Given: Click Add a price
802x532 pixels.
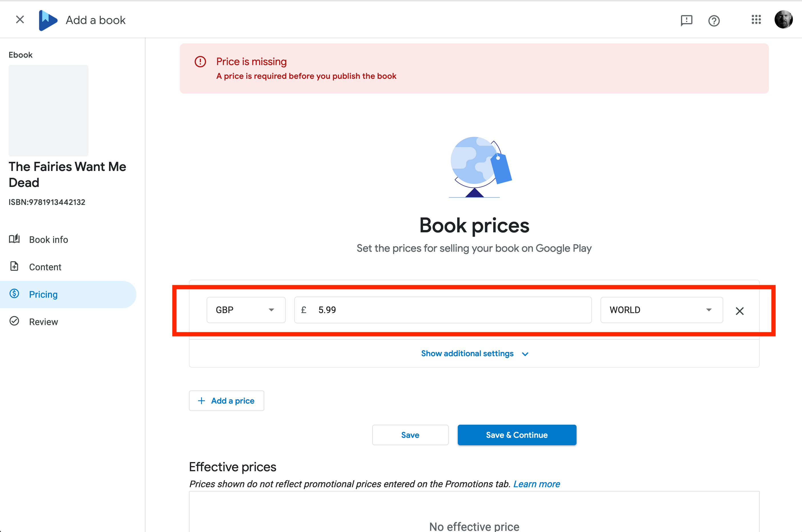Looking at the screenshot, I should click(x=226, y=400).
